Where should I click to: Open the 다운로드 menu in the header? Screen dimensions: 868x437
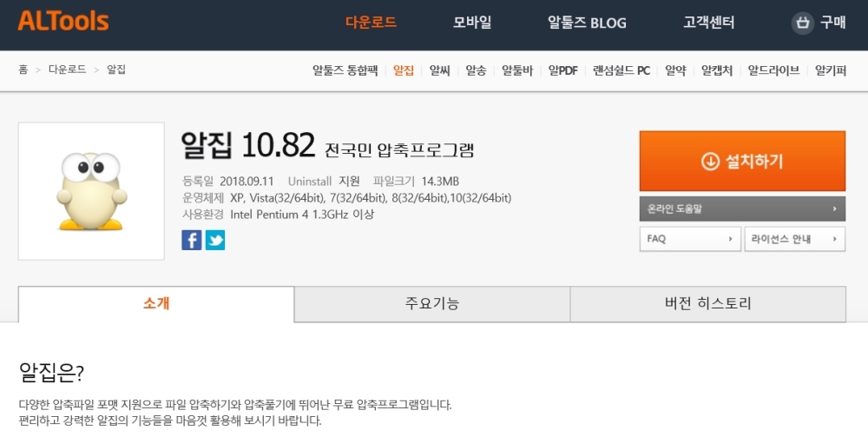(371, 23)
